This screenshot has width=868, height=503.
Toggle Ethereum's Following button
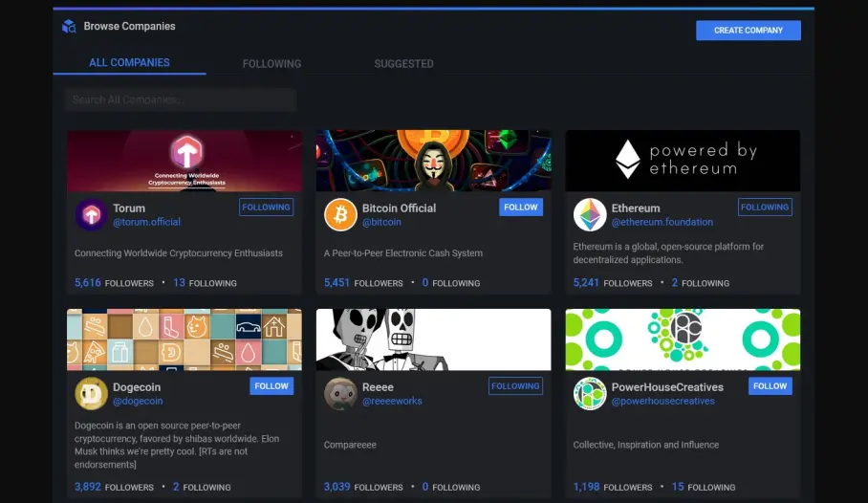pyautogui.click(x=765, y=208)
